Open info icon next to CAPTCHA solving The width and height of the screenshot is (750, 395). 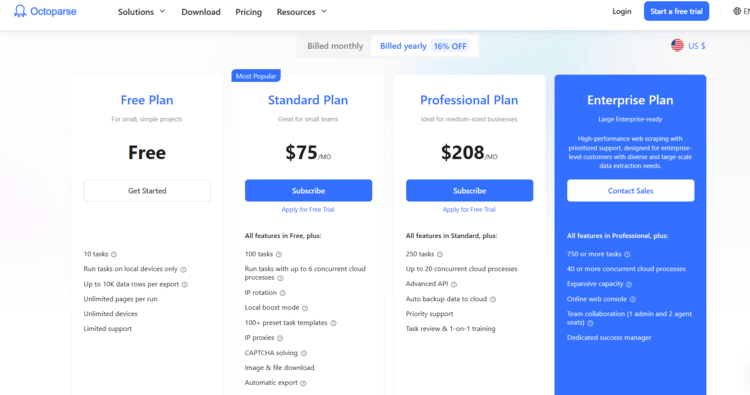(x=304, y=353)
